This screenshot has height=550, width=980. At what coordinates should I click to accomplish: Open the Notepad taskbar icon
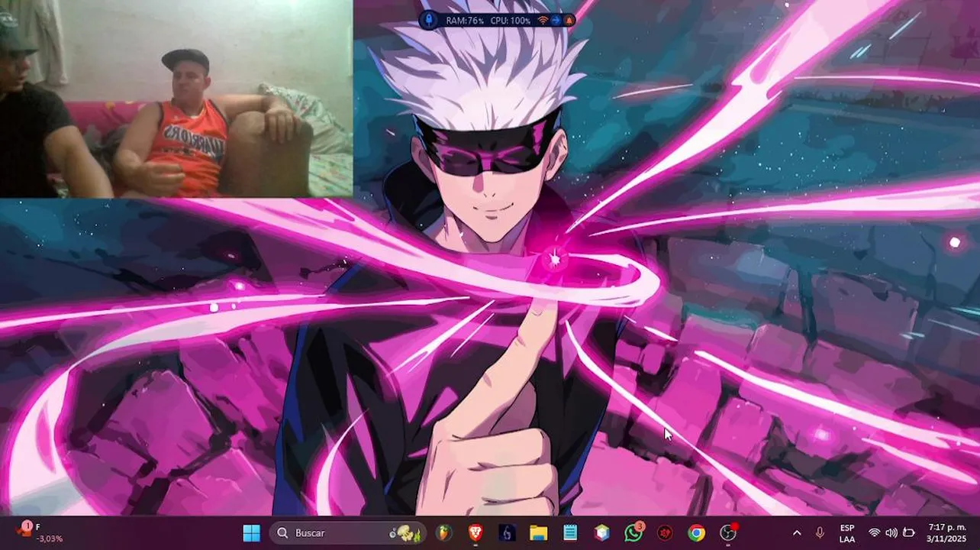570,532
